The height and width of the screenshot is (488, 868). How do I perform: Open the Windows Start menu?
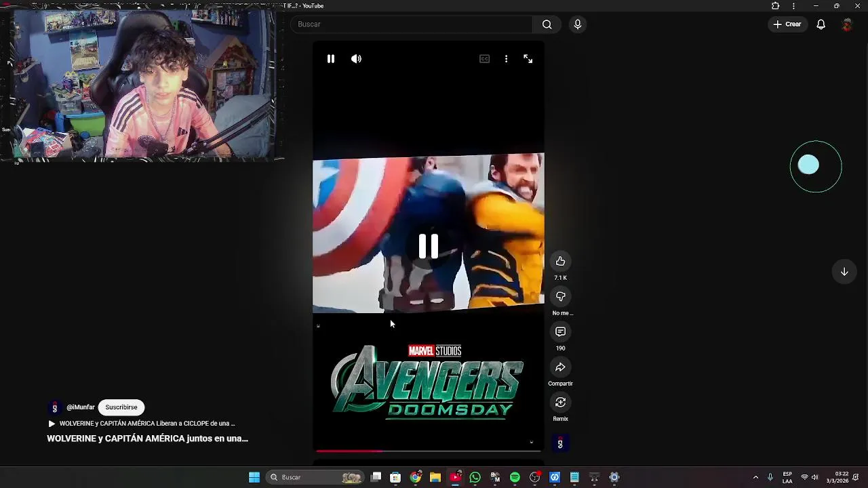click(x=254, y=477)
